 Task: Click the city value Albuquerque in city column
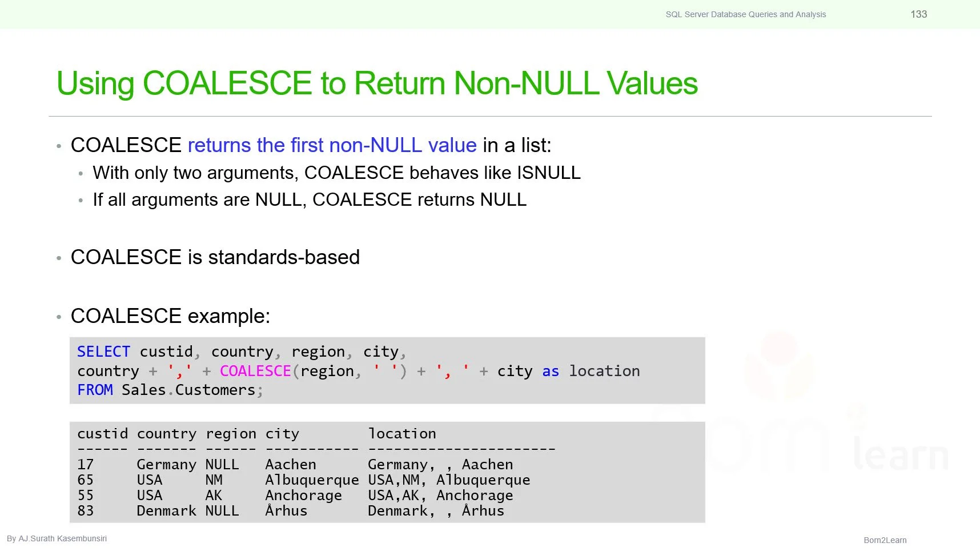pyautogui.click(x=312, y=481)
